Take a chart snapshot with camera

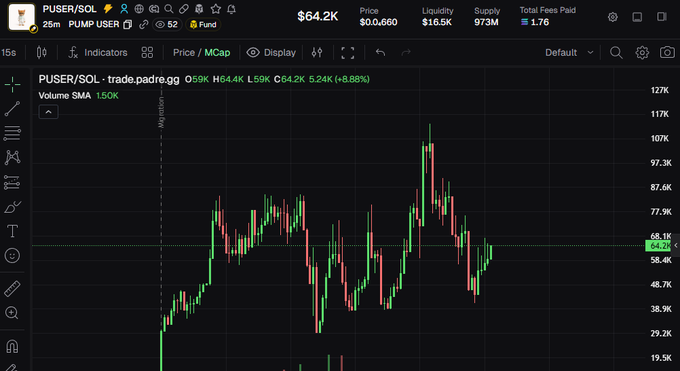pos(667,53)
